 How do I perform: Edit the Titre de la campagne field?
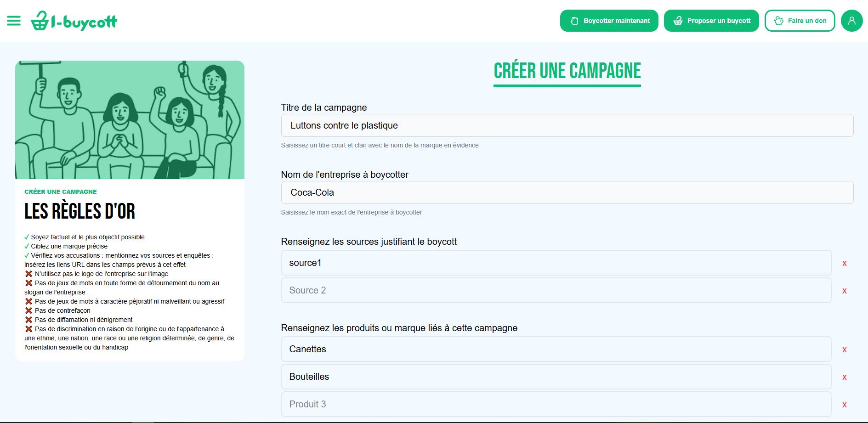pos(567,125)
